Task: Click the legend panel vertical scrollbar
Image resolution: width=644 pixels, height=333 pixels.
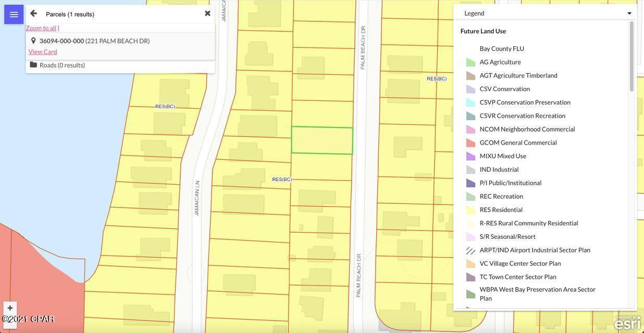Action: 631,57
